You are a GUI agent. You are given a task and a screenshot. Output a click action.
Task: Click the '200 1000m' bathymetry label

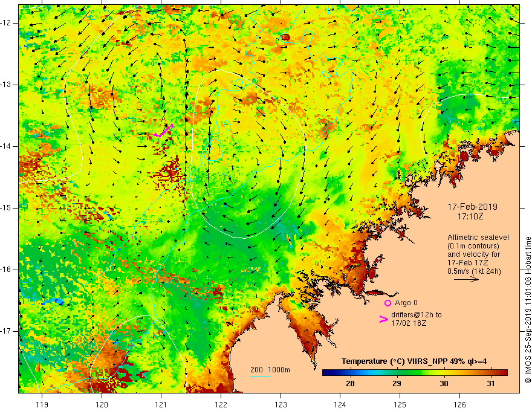270,370
